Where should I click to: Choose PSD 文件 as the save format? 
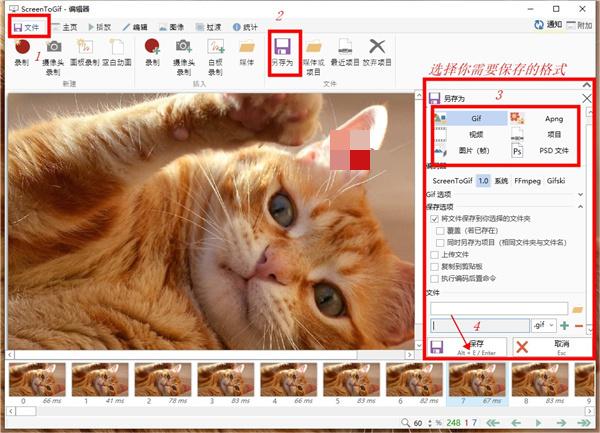tap(543, 150)
